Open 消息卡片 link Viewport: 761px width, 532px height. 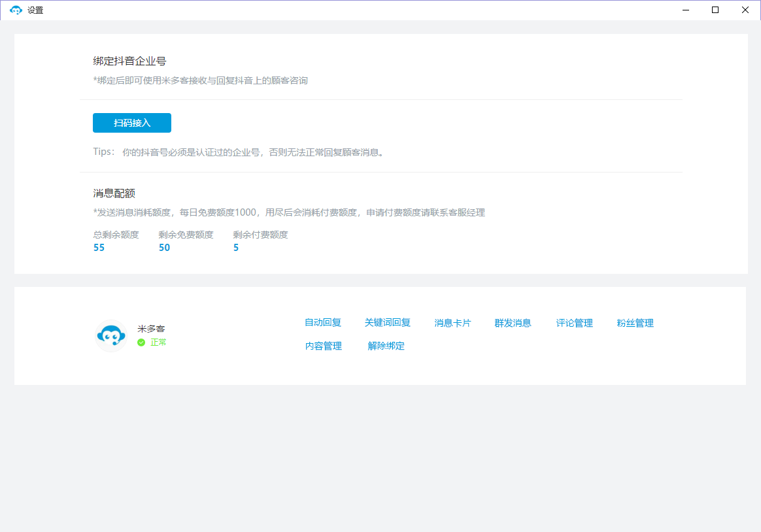pyautogui.click(x=452, y=323)
